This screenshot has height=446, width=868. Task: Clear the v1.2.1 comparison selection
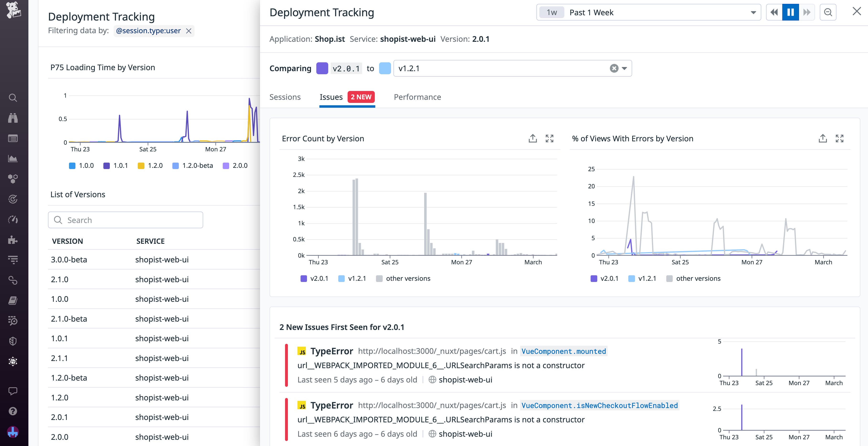click(614, 68)
